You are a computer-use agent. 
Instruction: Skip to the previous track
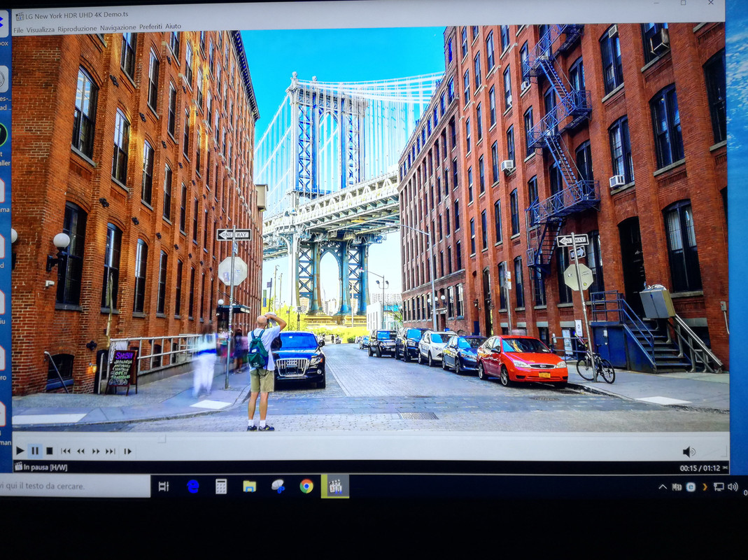[x=66, y=451]
